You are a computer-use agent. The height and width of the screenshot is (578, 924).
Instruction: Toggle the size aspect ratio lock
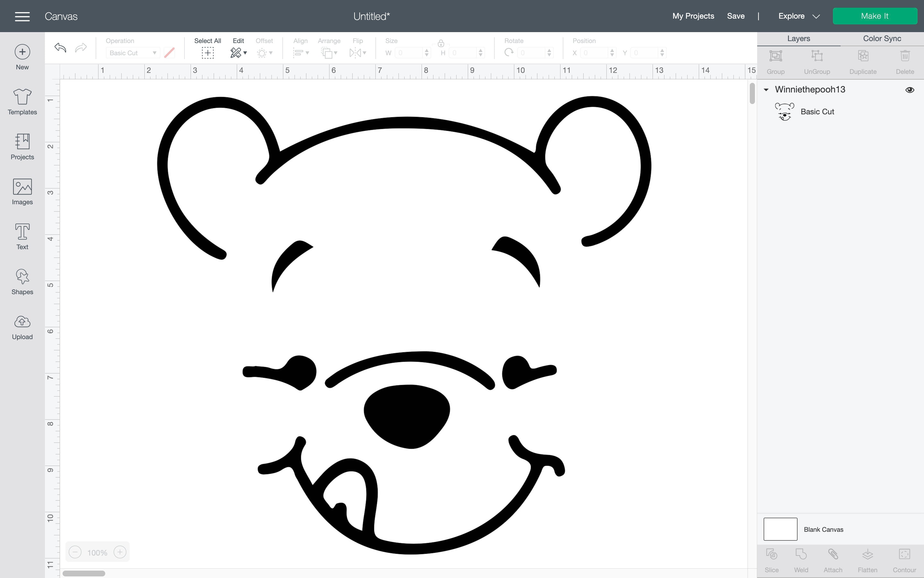pos(441,43)
